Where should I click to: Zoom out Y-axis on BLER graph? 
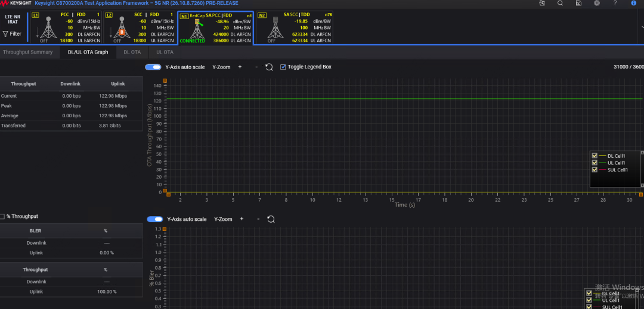point(258,219)
